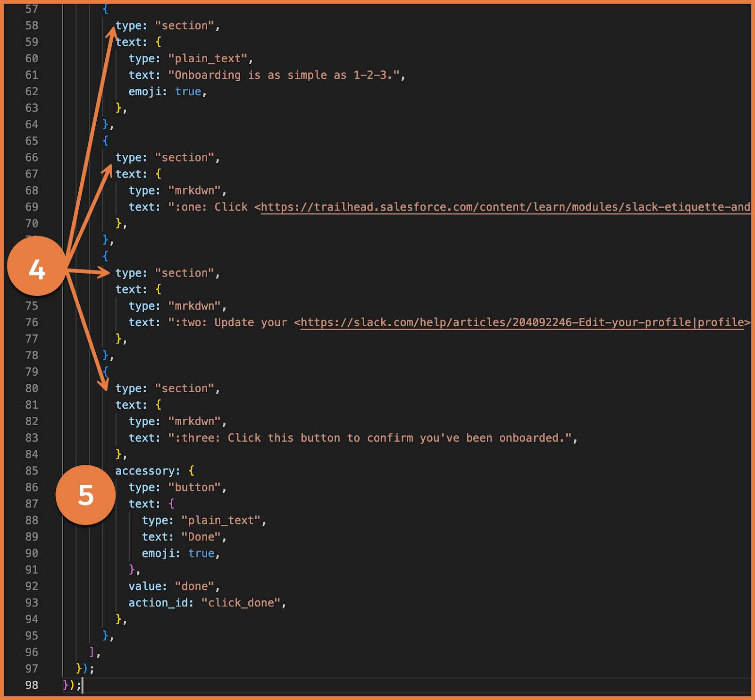The height and width of the screenshot is (700, 755).
Task: Click the "text: {" key on line 87
Action: (151, 504)
